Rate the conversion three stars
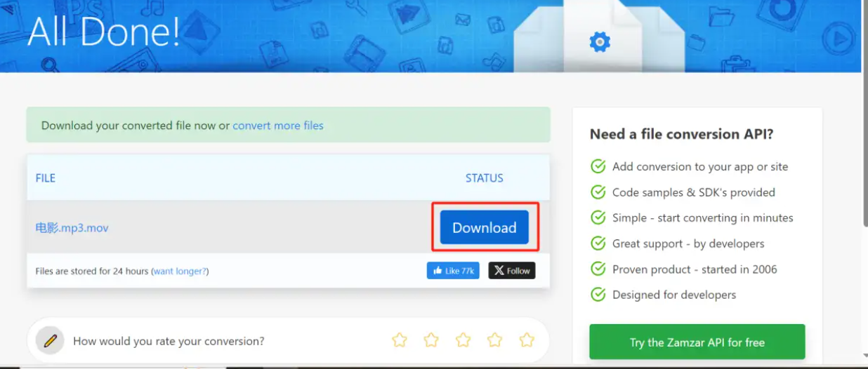This screenshot has height=369, width=868. click(463, 340)
